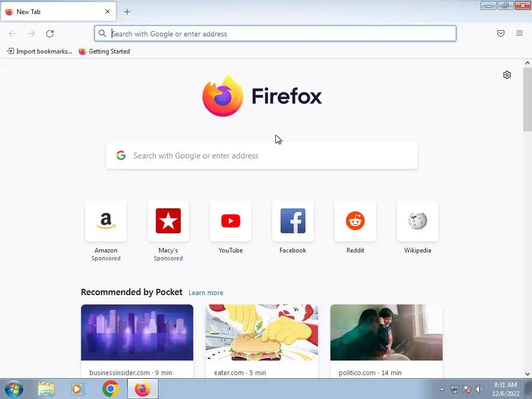
Task: Click the Firefox taskbar button
Action: click(x=143, y=389)
